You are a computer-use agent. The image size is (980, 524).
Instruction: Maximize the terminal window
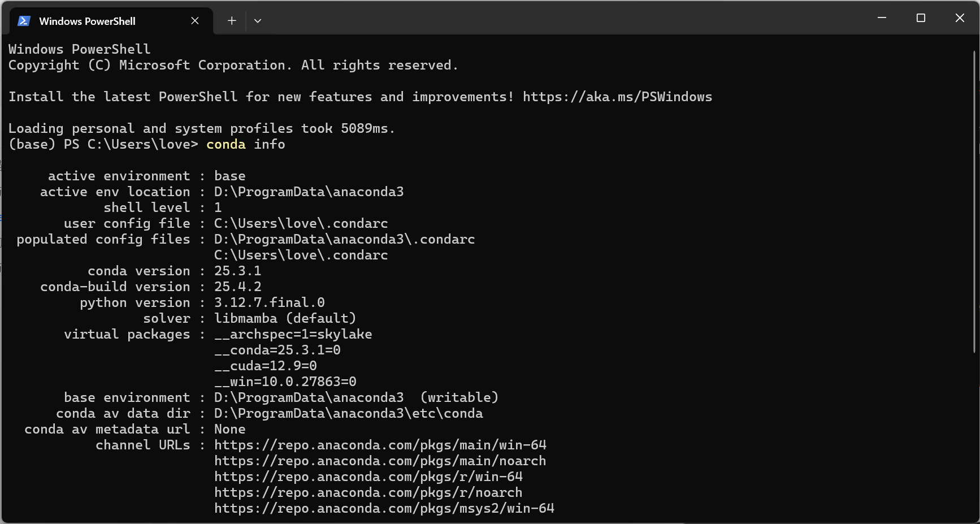921,18
